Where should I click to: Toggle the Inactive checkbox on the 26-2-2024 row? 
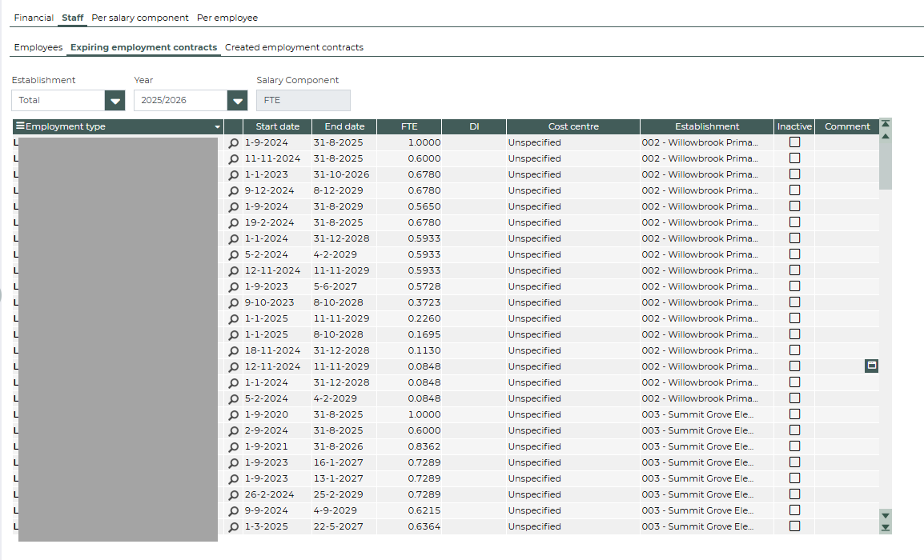click(794, 494)
